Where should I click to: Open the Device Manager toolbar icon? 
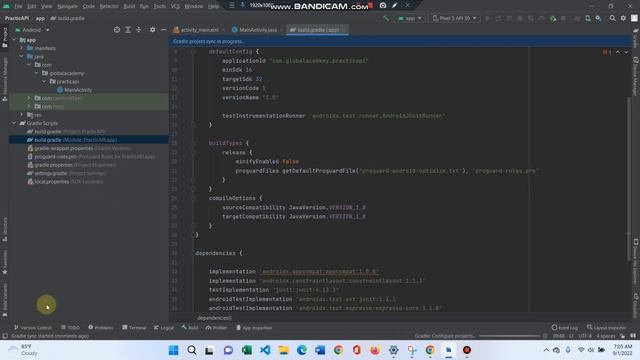(588, 18)
